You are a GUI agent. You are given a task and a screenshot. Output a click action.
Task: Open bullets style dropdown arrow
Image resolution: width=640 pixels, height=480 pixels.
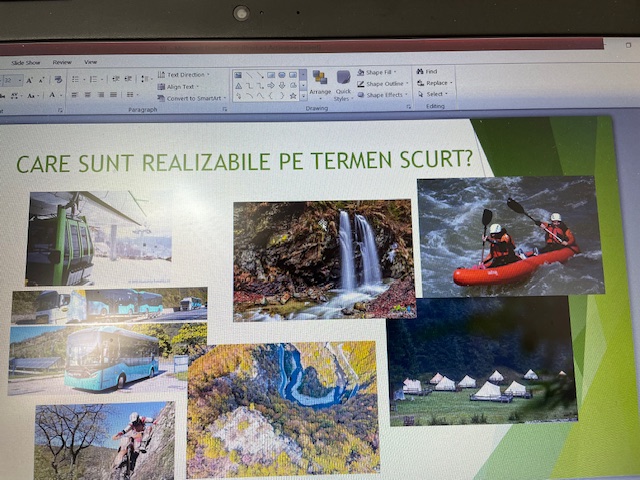click(84, 80)
